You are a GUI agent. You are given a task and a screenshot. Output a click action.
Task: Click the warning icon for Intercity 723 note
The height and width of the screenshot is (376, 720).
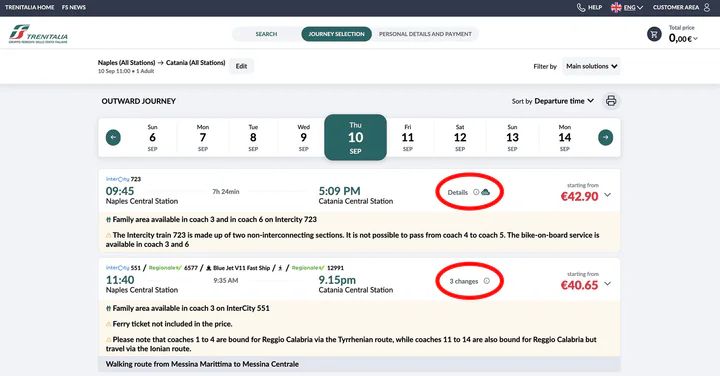point(108,236)
